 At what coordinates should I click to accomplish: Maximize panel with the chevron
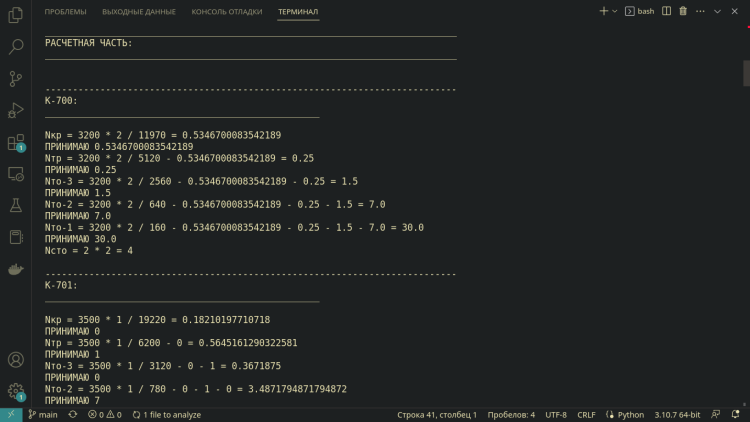click(717, 11)
